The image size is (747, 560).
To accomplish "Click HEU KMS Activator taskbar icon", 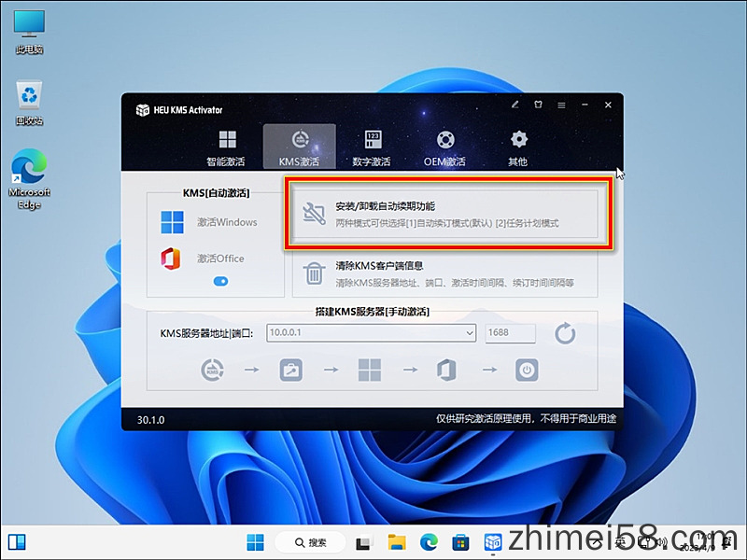I will (493, 542).
